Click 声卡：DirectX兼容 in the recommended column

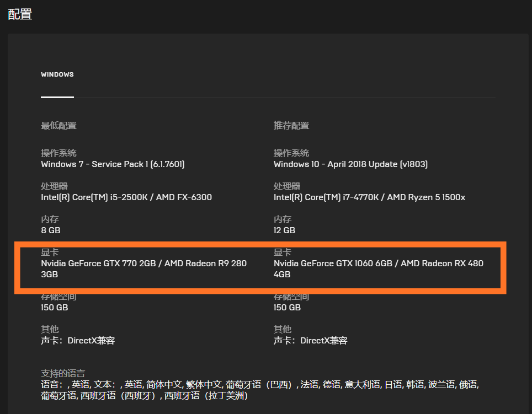(311, 341)
